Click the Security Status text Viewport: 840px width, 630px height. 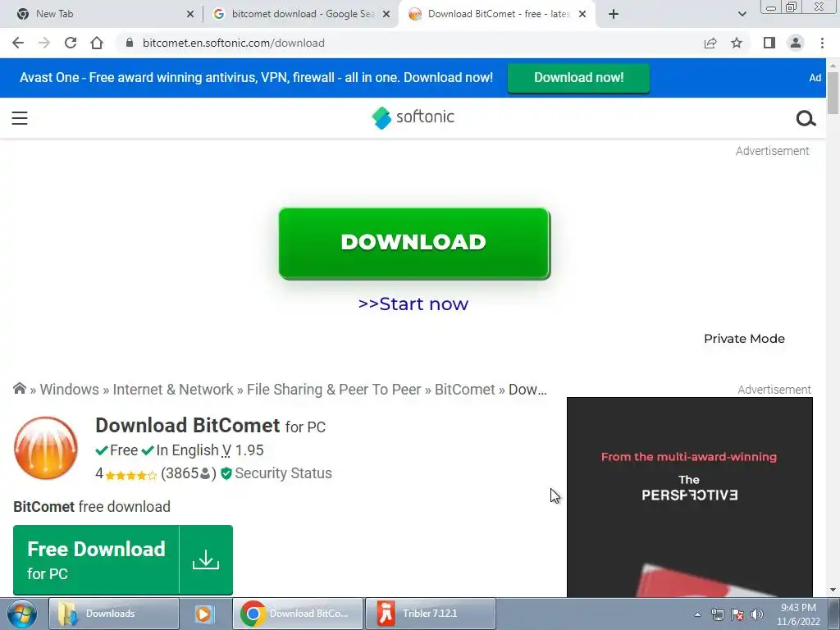[283, 473]
